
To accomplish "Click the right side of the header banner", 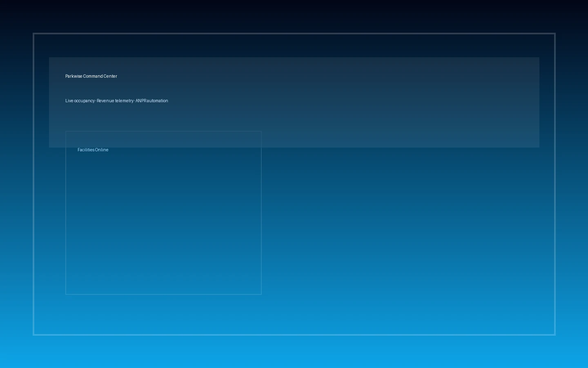I will coord(490,102).
